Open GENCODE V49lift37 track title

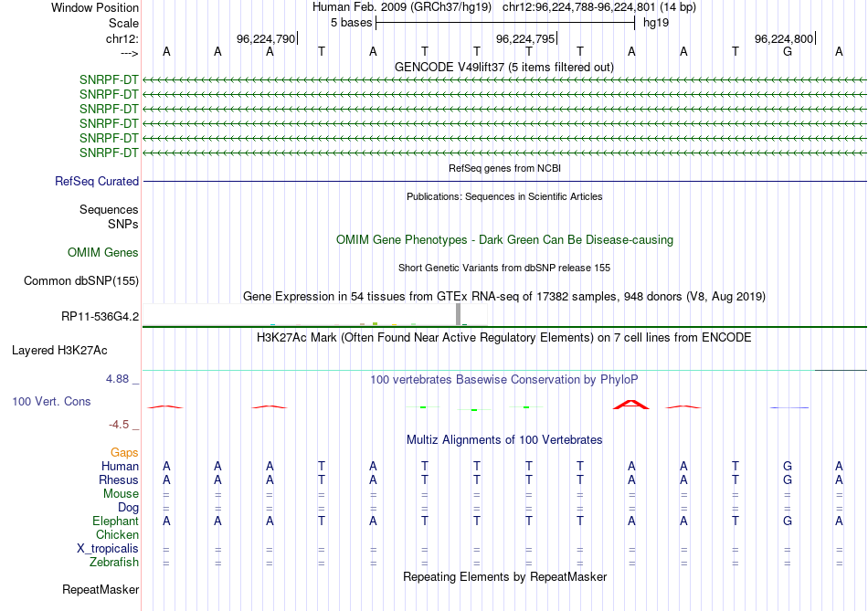(x=503, y=67)
